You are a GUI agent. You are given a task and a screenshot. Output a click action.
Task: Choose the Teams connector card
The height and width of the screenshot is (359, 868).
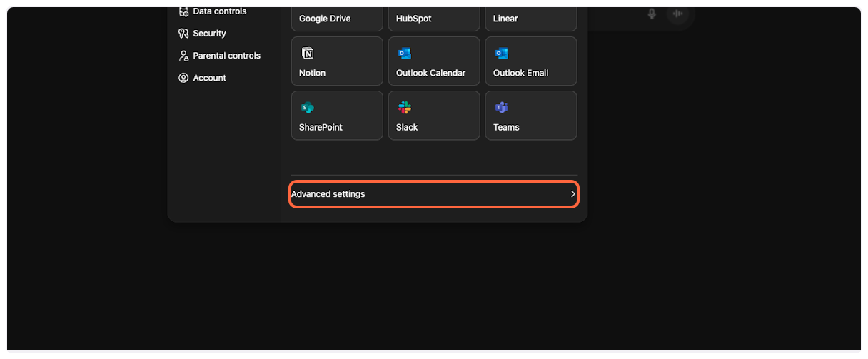click(x=531, y=116)
